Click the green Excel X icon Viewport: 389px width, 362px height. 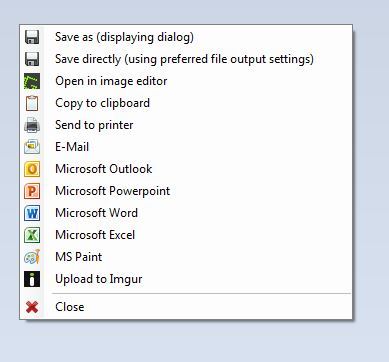tap(32, 235)
